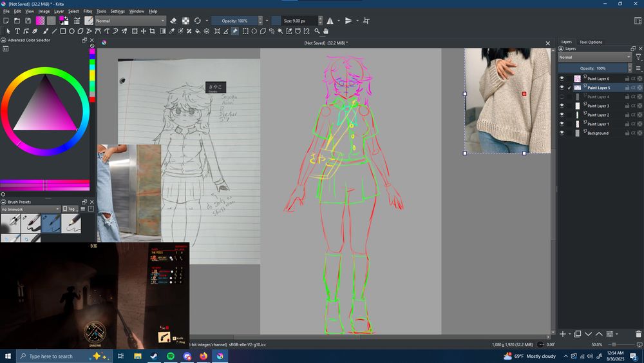The image size is (644, 363).
Task: Click the Open Document folder icon
Action: click(17, 21)
